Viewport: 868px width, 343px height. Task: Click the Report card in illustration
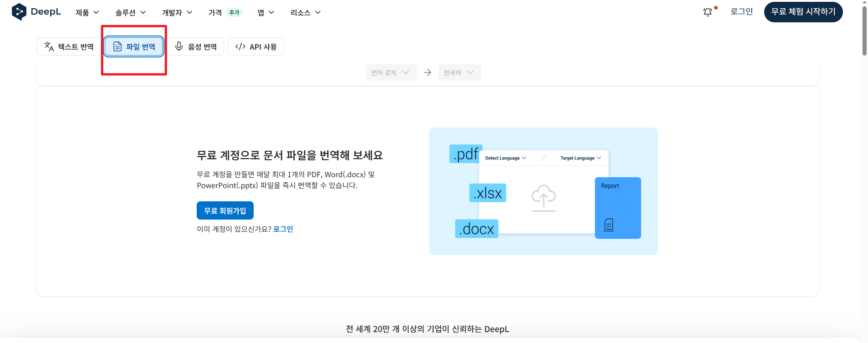618,208
